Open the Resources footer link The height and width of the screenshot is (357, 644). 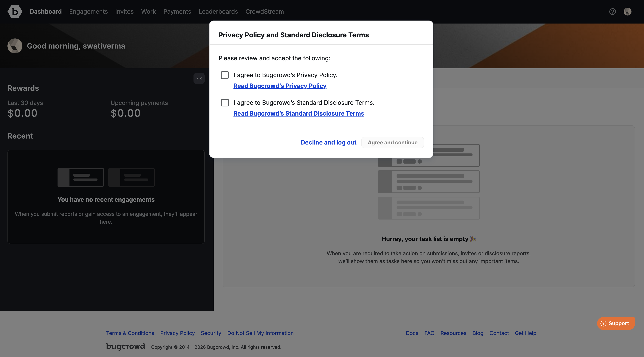click(x=453, y=333)
